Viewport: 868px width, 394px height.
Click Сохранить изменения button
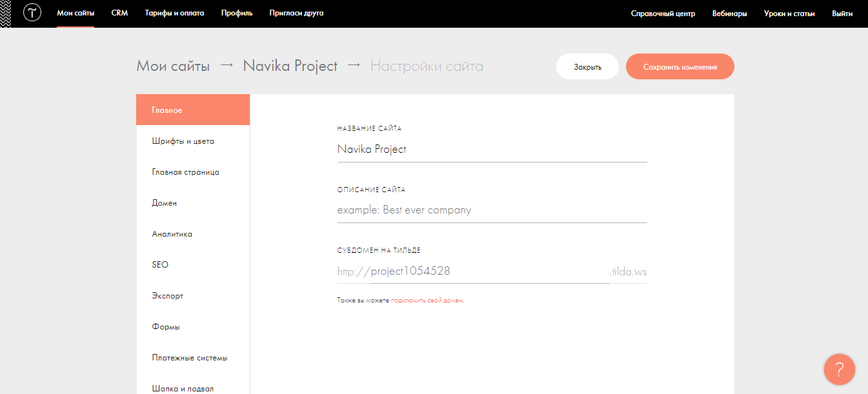click(x=680, y=66)
